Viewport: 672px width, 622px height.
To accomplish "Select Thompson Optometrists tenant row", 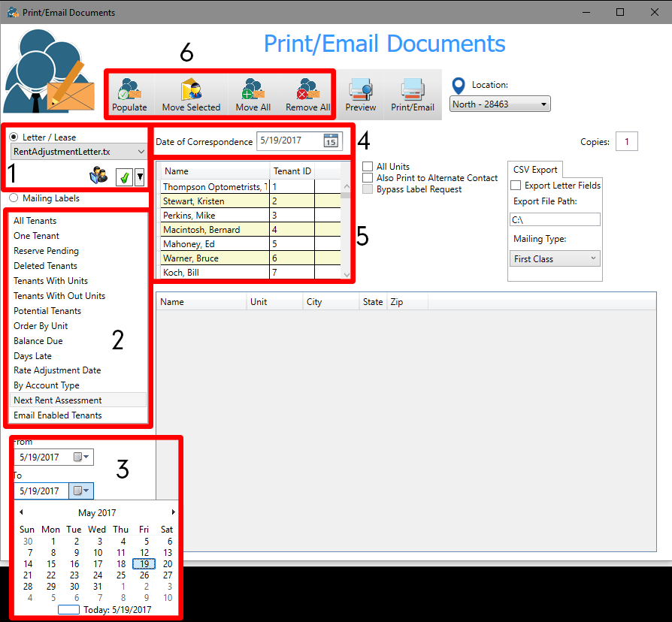I will [251, 187].
